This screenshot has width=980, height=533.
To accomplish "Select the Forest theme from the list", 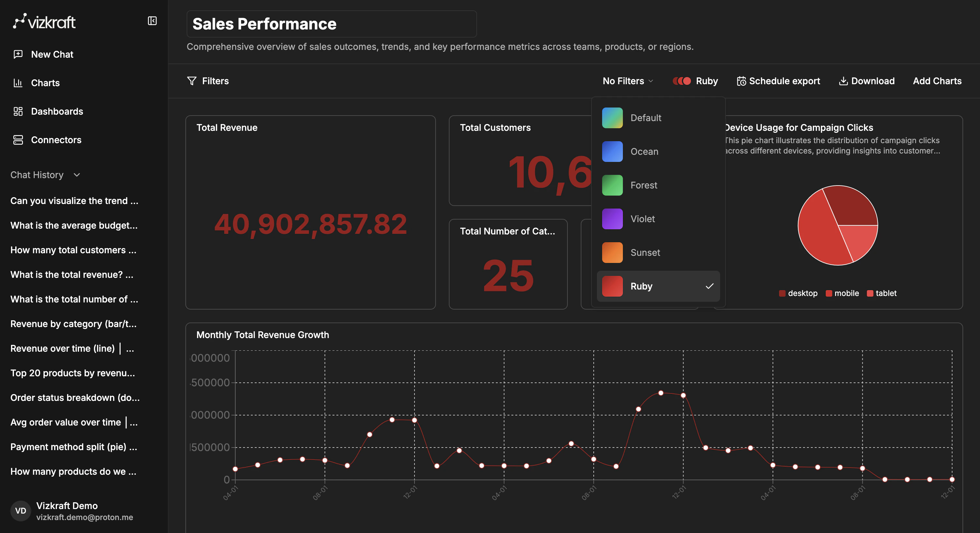I will (x=644, y=185).
